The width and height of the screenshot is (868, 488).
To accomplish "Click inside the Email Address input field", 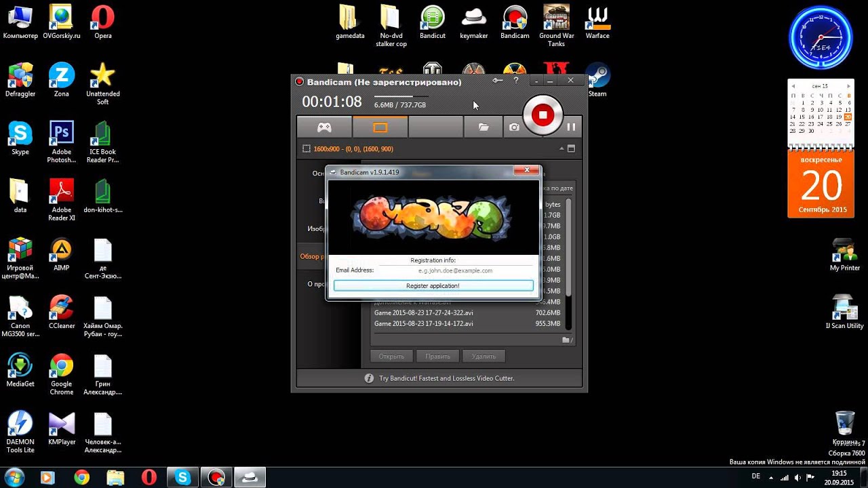I will point(455,270).
